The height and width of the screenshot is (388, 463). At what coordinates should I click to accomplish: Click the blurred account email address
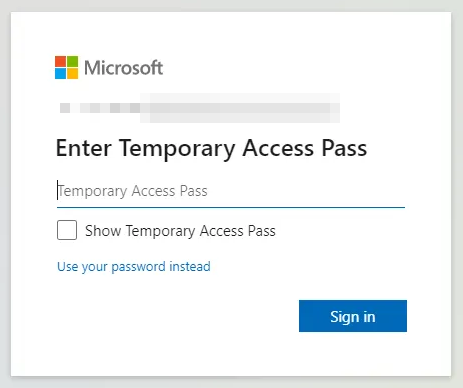(x=199, y=108)
